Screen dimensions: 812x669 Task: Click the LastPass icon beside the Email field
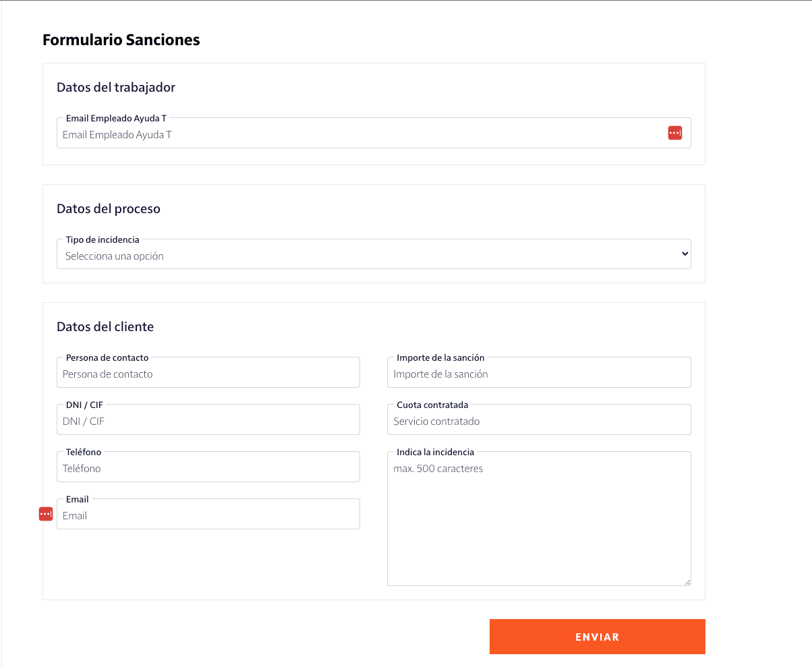(x=45, y=513)
